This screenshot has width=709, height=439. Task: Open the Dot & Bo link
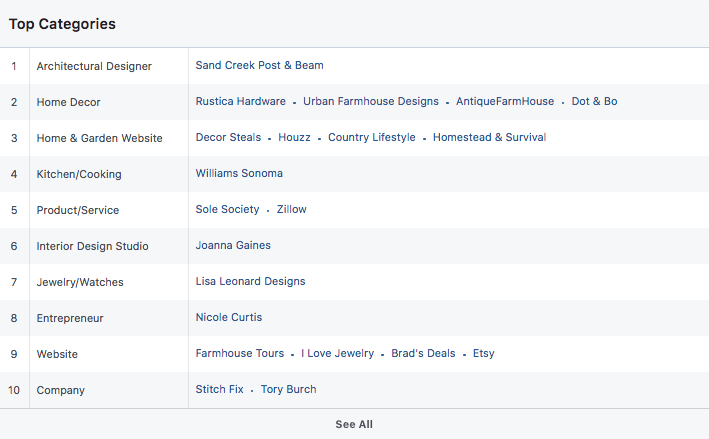point(594,102)
